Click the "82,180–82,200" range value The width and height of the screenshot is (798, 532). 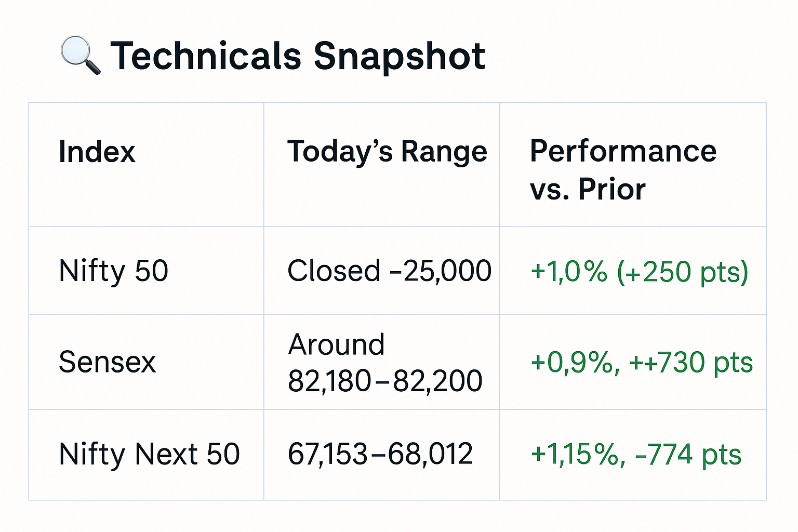(385, 381)
